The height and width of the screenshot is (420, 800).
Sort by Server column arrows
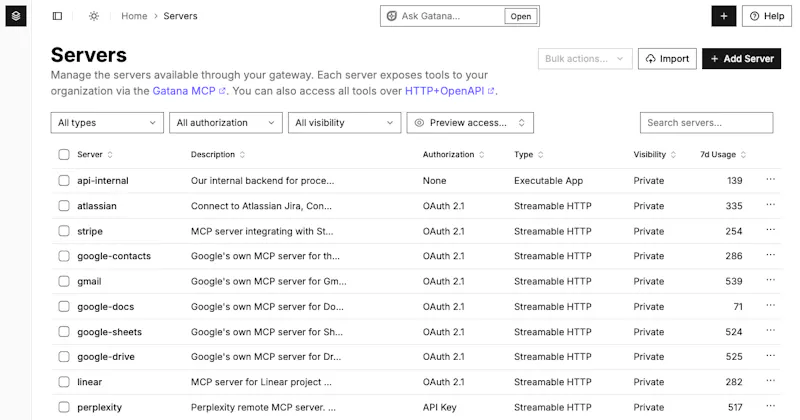coord(110,155)
